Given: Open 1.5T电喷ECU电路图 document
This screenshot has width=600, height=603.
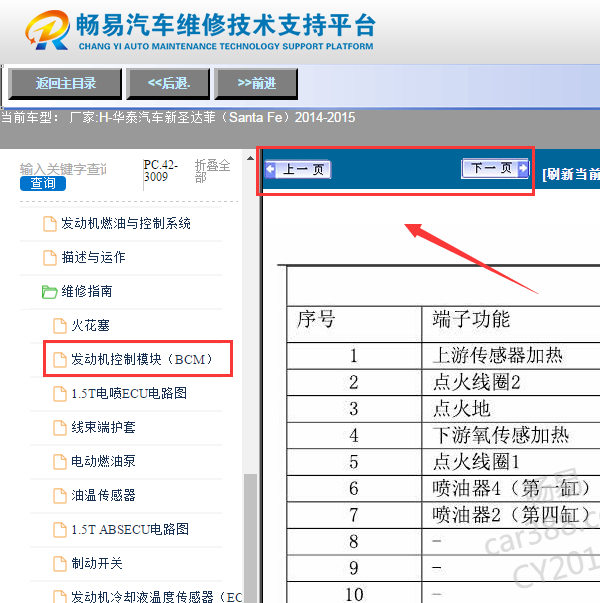Looking at the screenshot, I should (129, 393).
